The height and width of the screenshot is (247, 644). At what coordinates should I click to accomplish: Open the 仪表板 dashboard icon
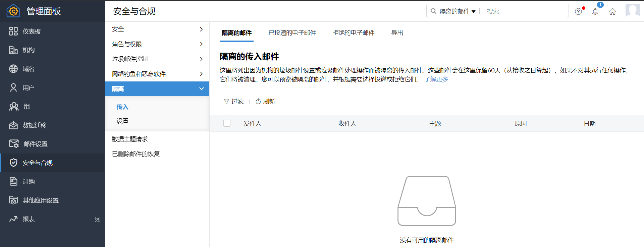pyautogui.click(x=13, y=31)
